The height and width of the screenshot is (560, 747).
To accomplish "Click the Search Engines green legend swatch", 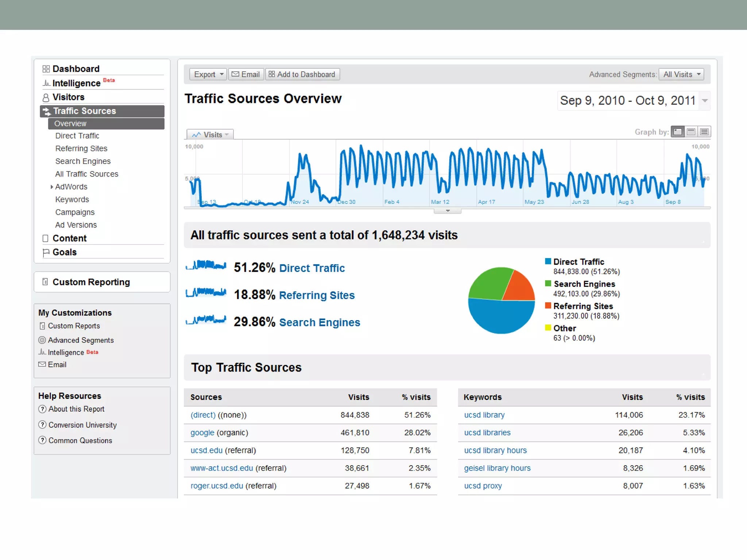I will 548,283.
